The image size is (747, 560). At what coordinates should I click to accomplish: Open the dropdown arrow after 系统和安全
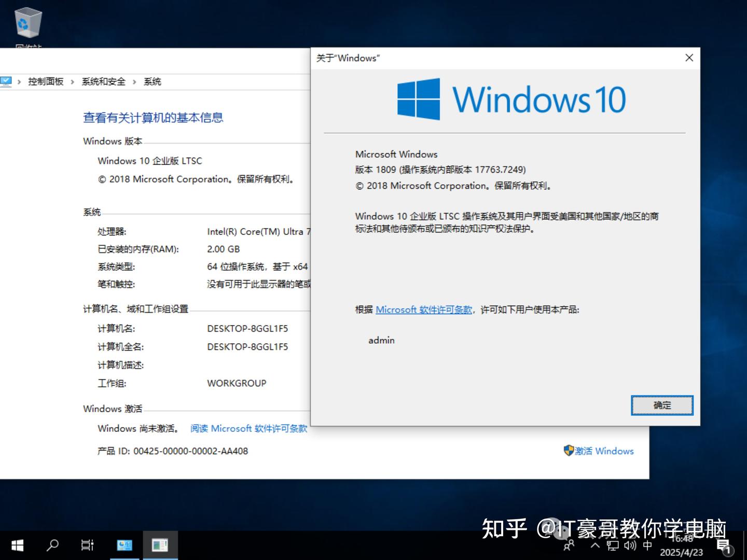click(x=134, y=81)
